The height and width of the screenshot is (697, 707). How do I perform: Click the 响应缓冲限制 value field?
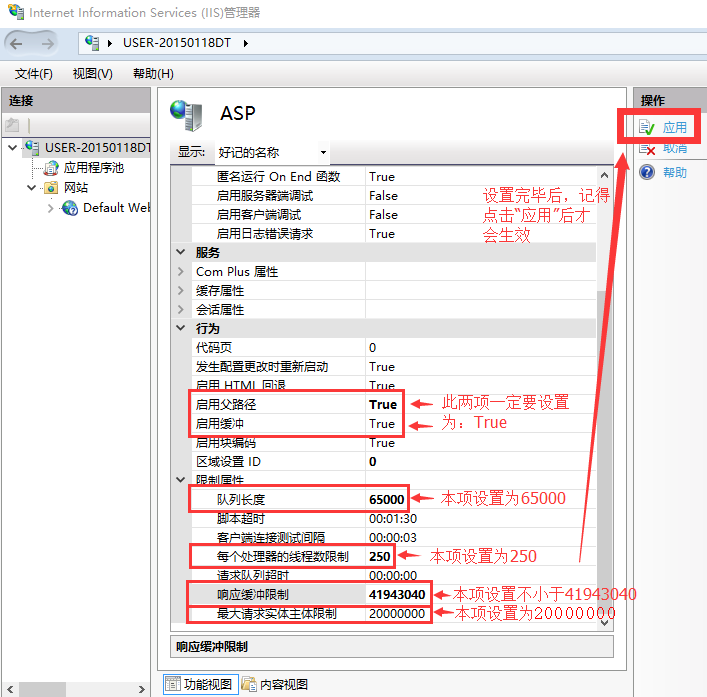point(397,594)
